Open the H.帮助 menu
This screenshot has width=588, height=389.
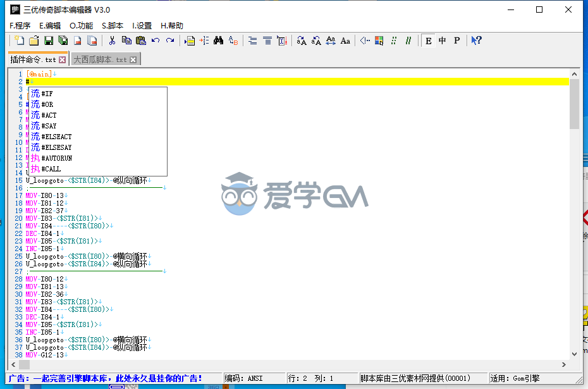(172, 25)
